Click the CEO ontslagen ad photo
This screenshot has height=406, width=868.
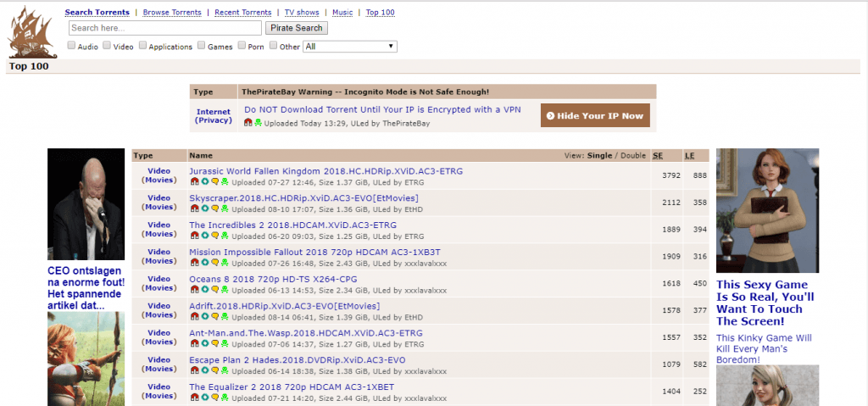tap(86, 203)
